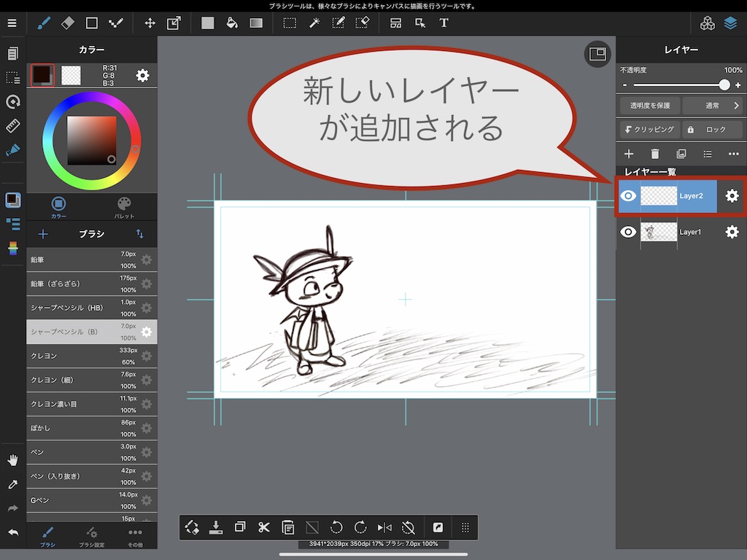Hide Layer2 using its eye icon
Viewport: 747px width, 560px height.
pyautogui.click(x=628, y=195)
